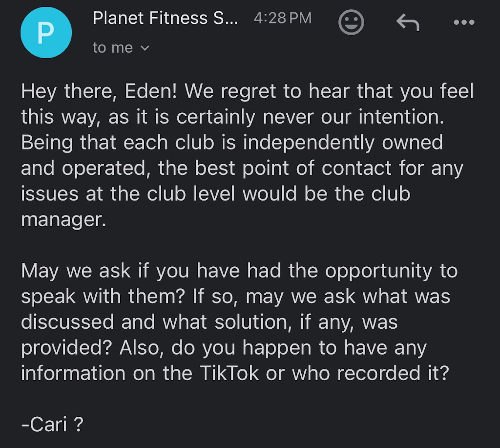Viewport: 500px width, 448px height.
Task: Click the "May we ask if you" line
Action: pos(112,271)
